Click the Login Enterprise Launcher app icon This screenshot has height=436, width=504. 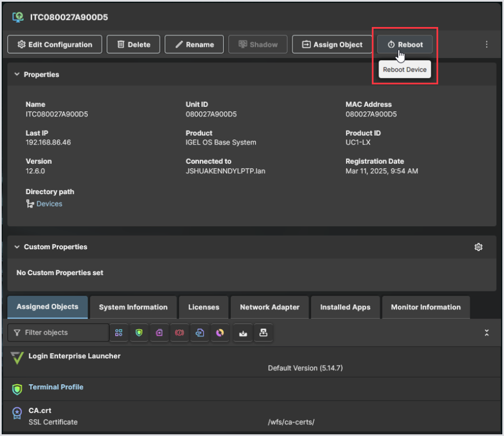point(17,358)
